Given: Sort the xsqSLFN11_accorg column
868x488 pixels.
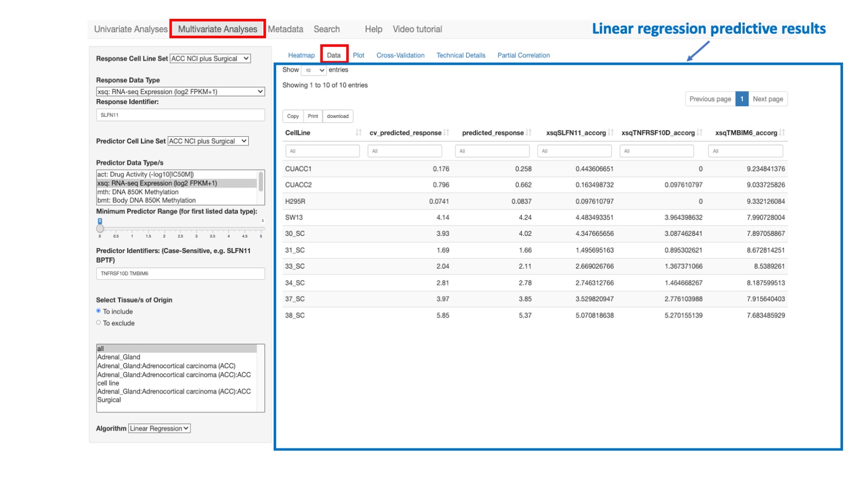Looking at the screenshot, I should pos(612,132).
